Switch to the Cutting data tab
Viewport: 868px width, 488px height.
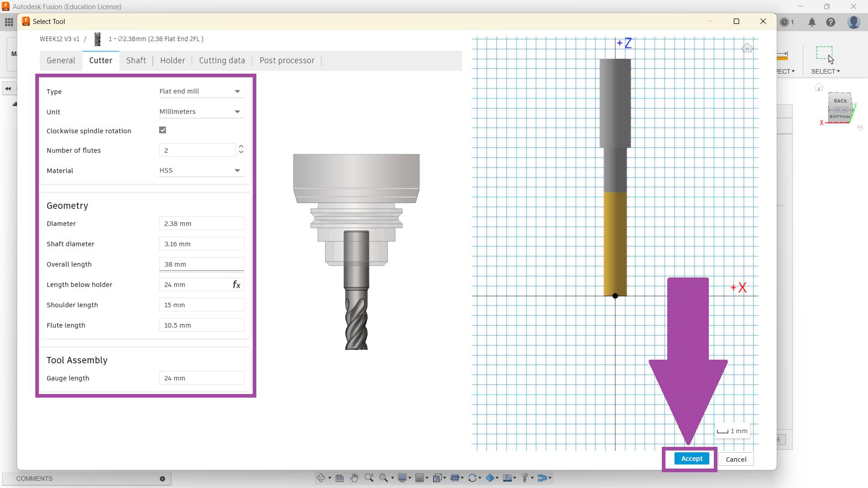(222, 61)
